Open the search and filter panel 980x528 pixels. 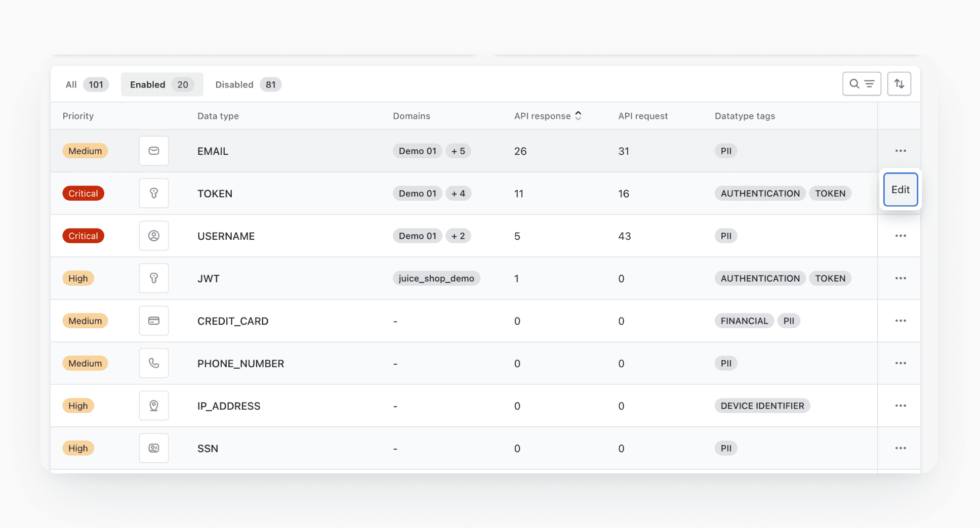(x=862, y=83)
